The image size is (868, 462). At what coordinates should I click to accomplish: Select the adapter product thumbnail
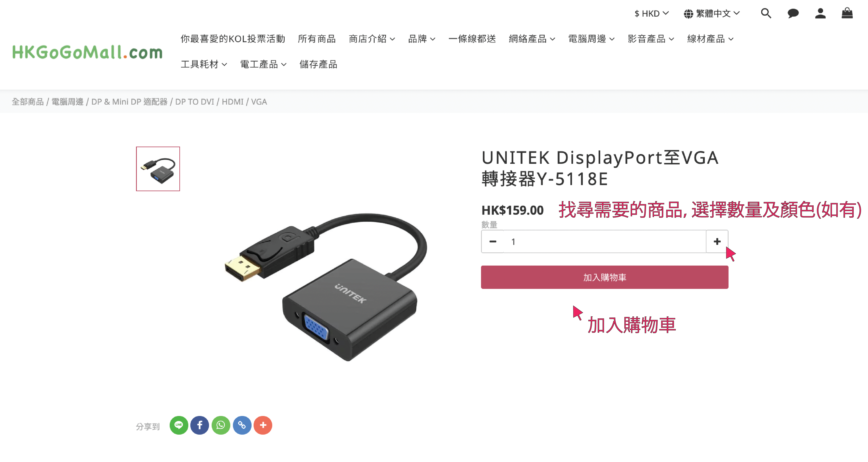tap(158, 169)
